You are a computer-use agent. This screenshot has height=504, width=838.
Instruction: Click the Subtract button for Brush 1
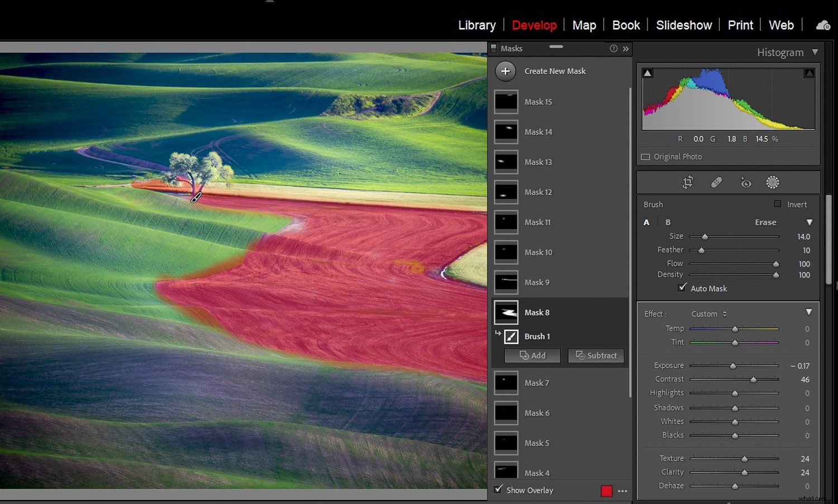(x=596, y=355)
